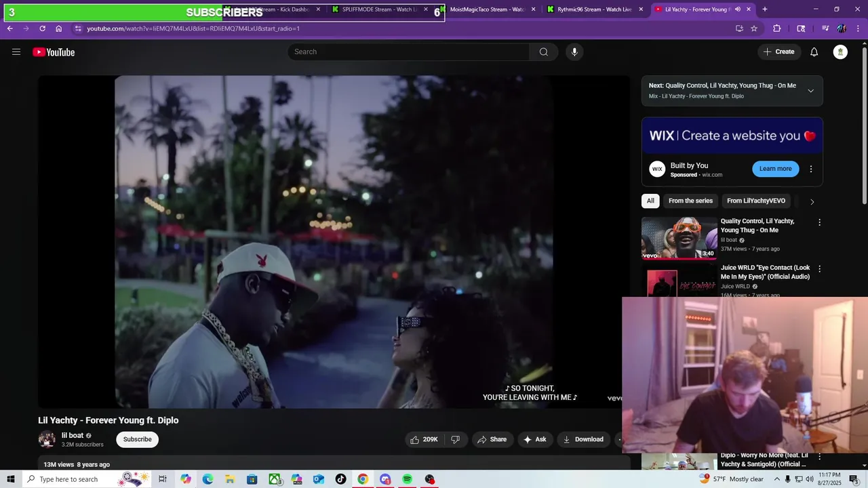Open Chrome media controls icon
This screenshot has height=488, width=868.
[825, 28]
